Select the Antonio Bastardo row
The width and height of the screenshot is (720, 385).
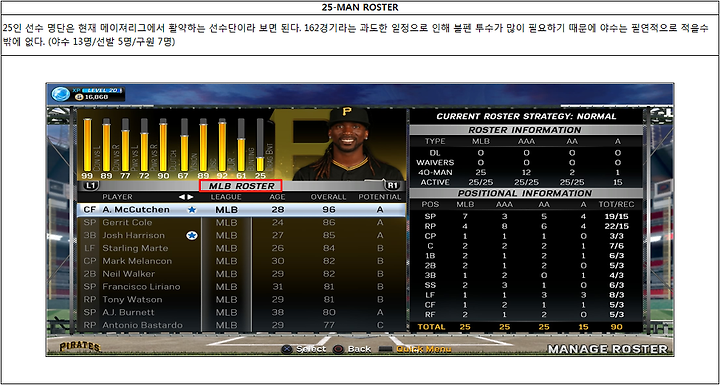(x=242, y=325)
